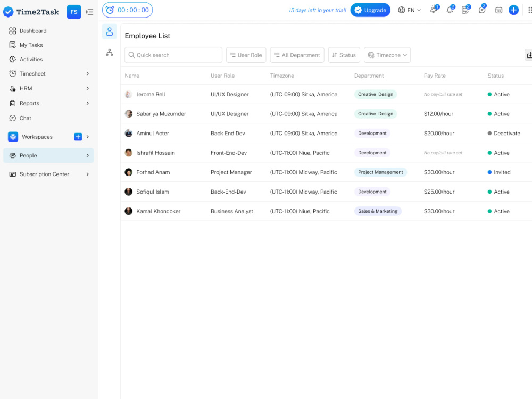Click the Timesheet clock icon
This screenshot has width=532, height=399.
pyautogui.click(x=13, y=73)
